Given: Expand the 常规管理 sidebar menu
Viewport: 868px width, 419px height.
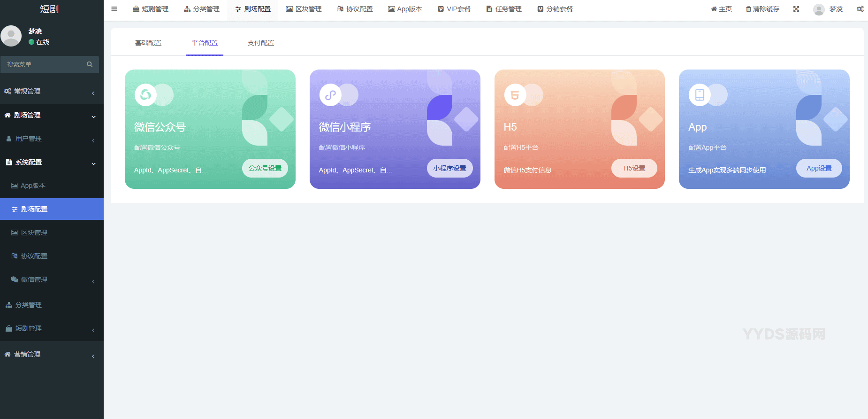Looking at the screenshot, I should (x=52, y=91).
